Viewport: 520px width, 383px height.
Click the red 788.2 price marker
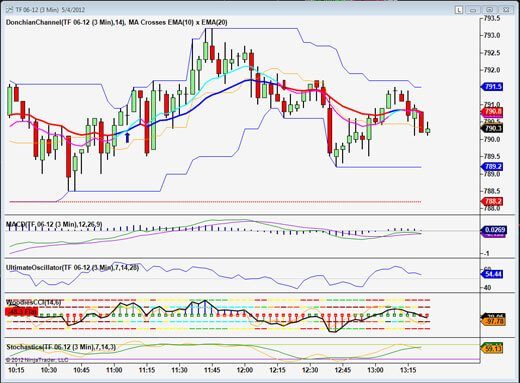[x=492, y=201]
